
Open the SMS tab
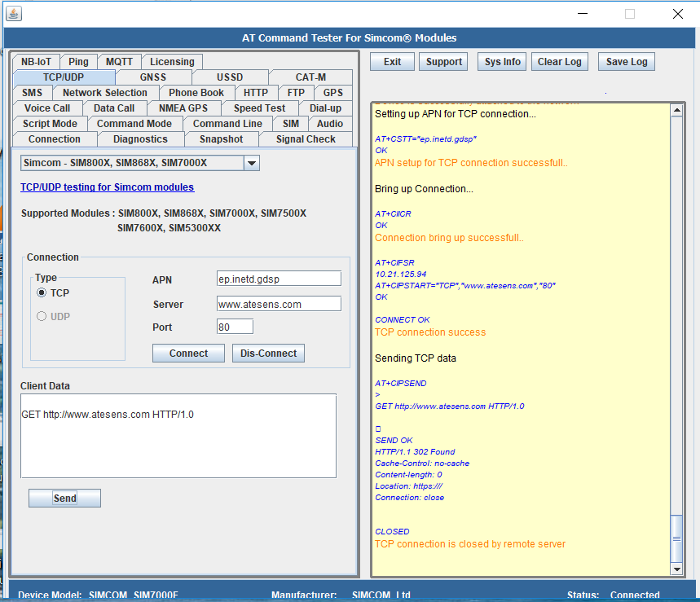click(x=32, y=93)
